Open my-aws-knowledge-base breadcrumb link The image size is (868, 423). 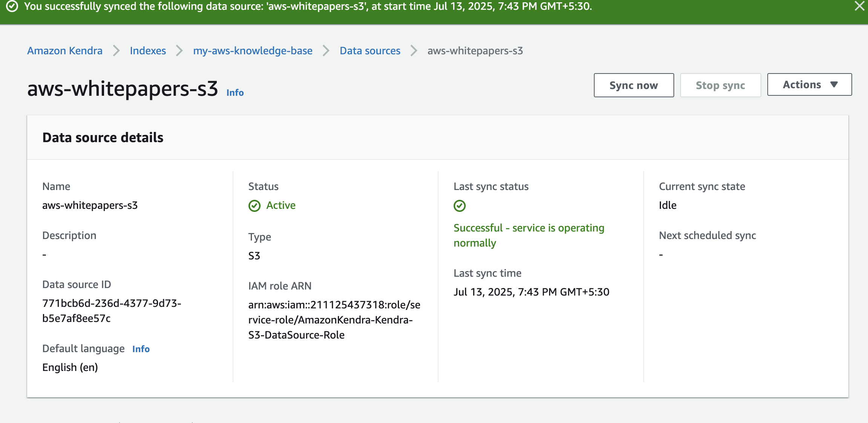(253, 51)
